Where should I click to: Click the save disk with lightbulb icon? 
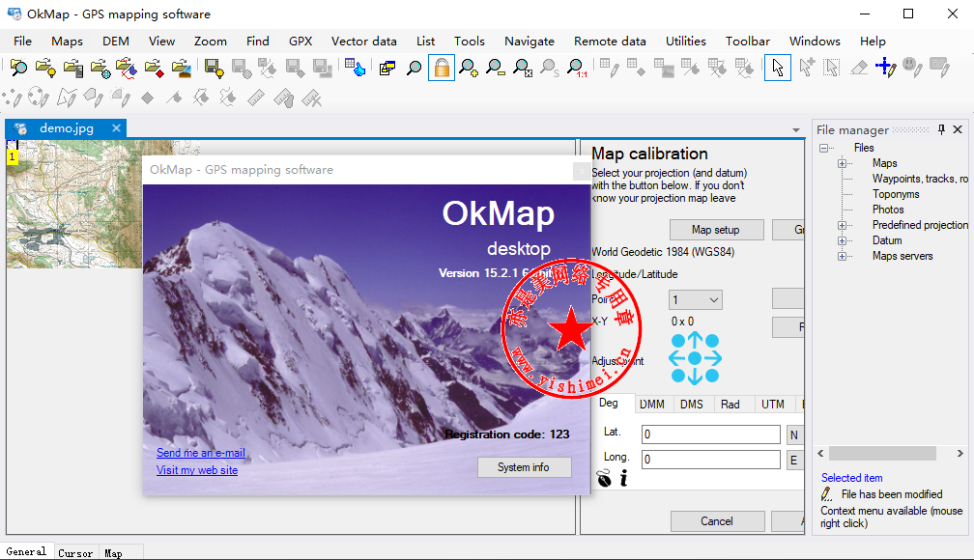click(x=215, y=68)
